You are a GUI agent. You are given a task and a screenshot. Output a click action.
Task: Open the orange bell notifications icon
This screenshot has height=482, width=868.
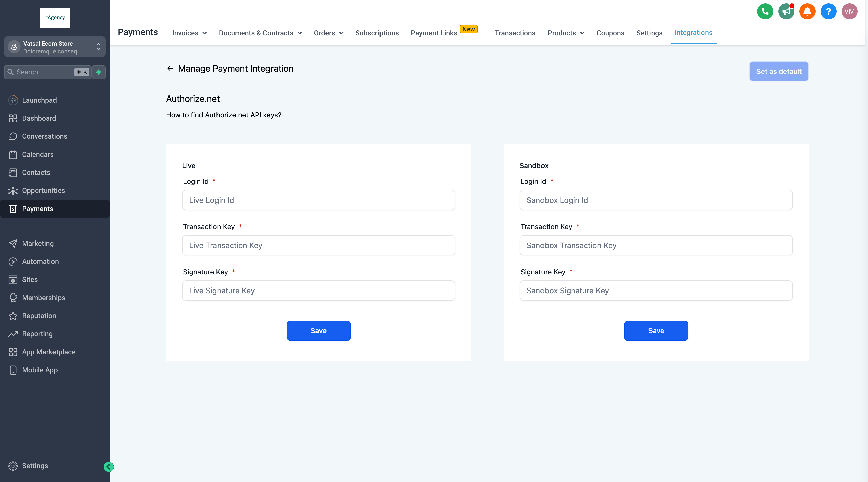point(807,12)
